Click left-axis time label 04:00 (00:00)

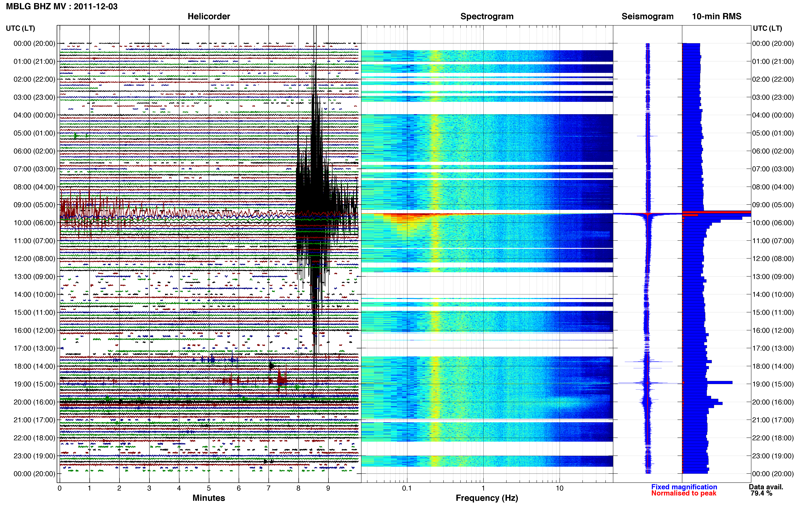34,115
